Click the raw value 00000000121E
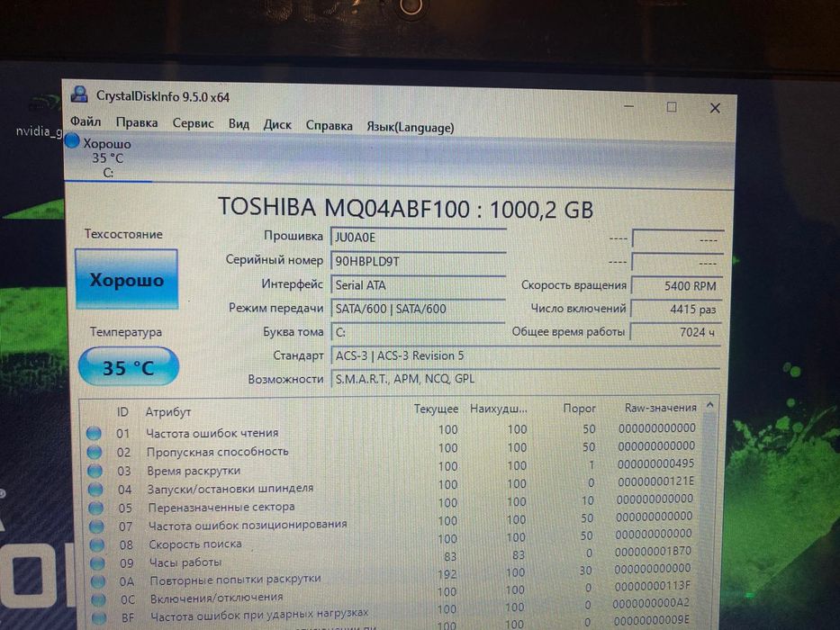The image size is (840, 630). click(x=655, y=481)
